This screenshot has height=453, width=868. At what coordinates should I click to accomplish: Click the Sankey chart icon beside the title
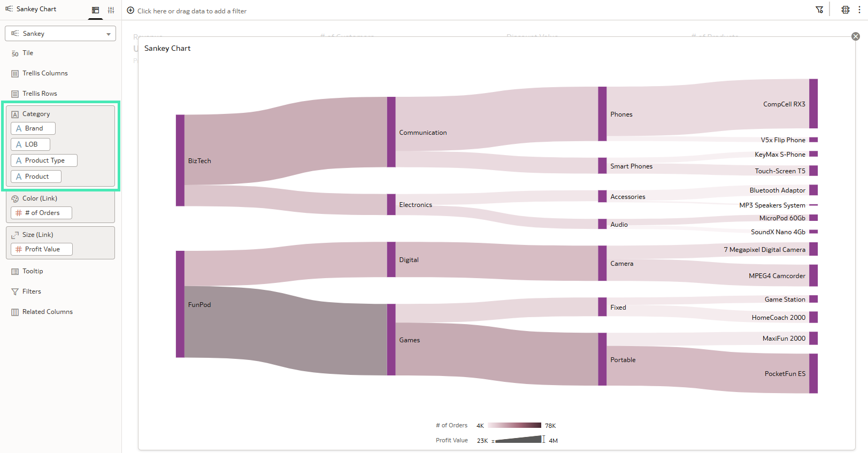[x=9, y=9]
